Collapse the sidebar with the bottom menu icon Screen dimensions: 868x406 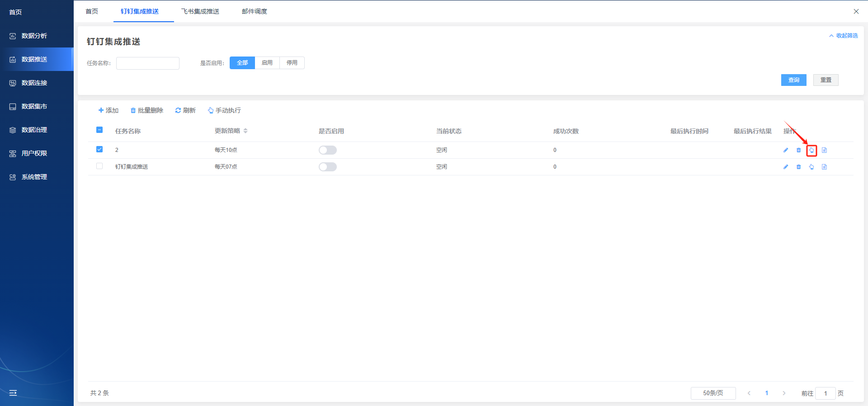(13, 393)
